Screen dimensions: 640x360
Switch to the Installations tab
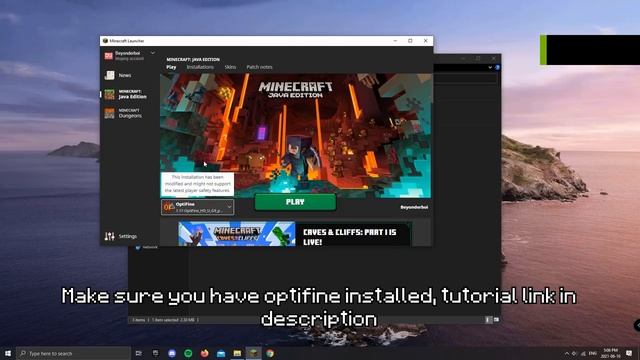200,67
